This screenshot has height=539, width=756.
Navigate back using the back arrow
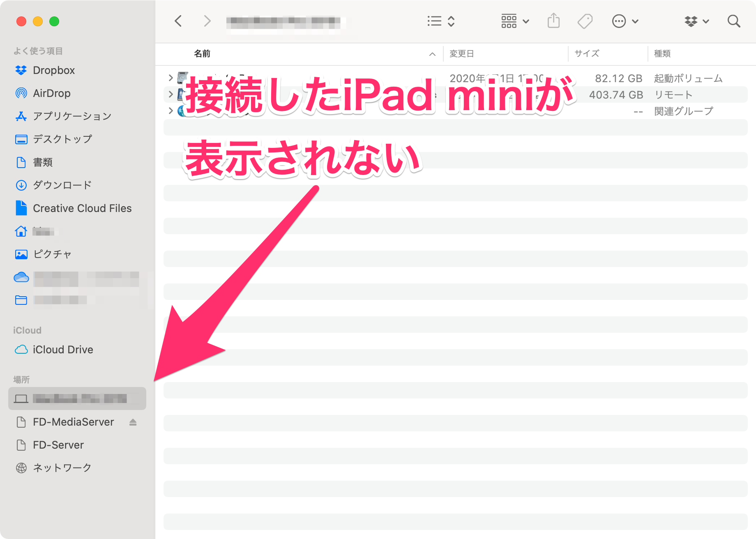point(178,21)
